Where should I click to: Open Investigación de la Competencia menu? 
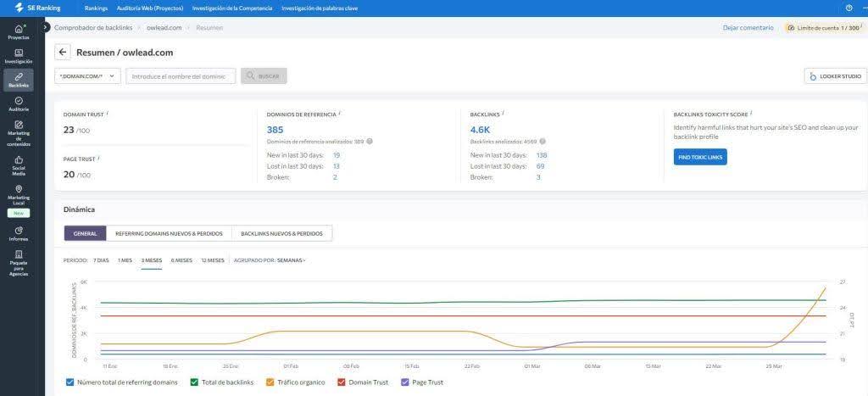[x=232, y=8]
